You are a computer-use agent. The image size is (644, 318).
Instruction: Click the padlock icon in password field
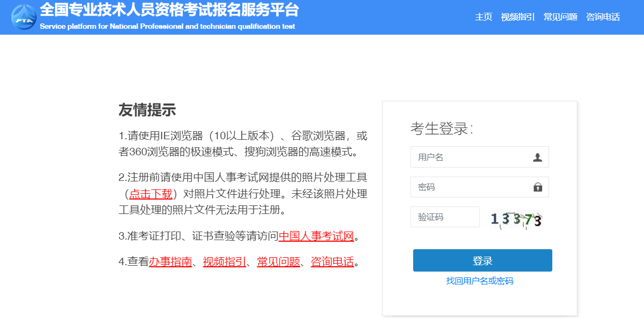[x=537, y=187]
